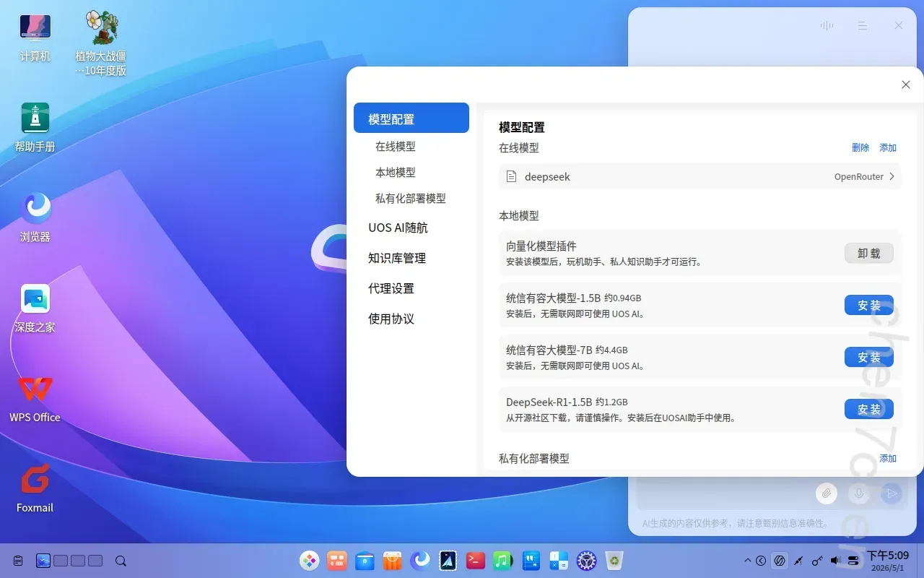Click 删除 for online models
The height and width of the screenshot is (578, 924).
point(860,147)
